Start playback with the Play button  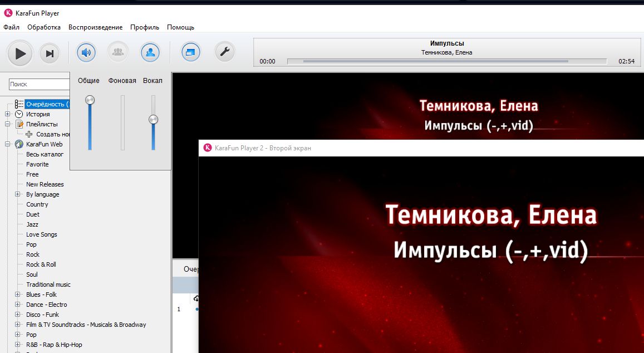pyautogui.click(x=19, y=53)
